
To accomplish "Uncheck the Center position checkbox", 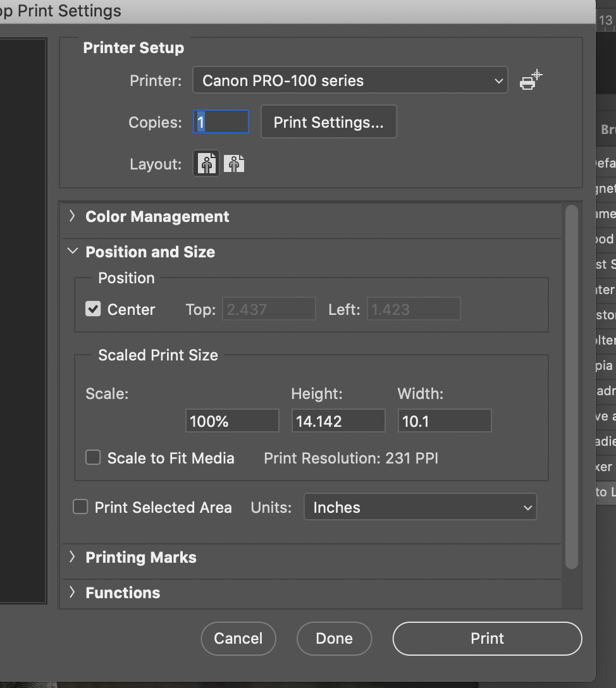I will click(x=93, y=309).
